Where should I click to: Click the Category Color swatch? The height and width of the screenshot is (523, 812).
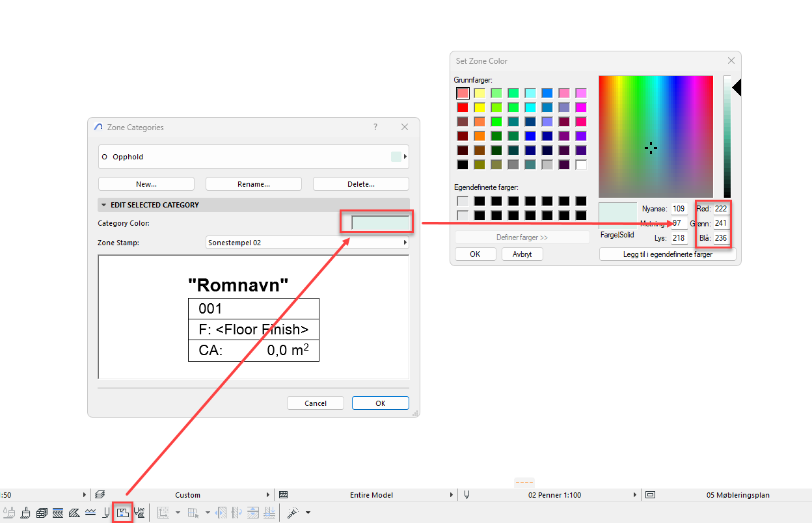click(381, 223)
